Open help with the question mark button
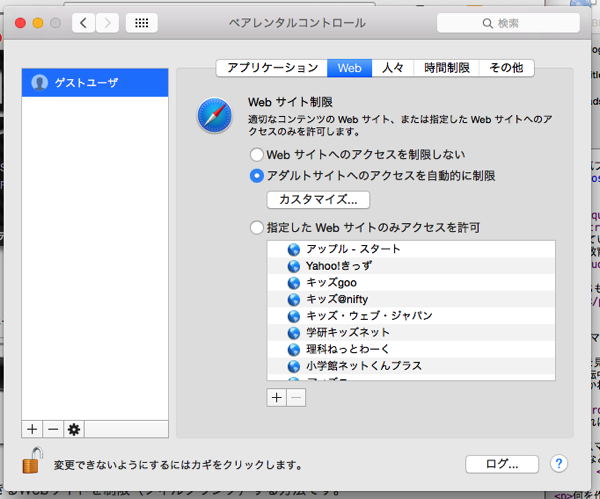 tap(559, 464)
